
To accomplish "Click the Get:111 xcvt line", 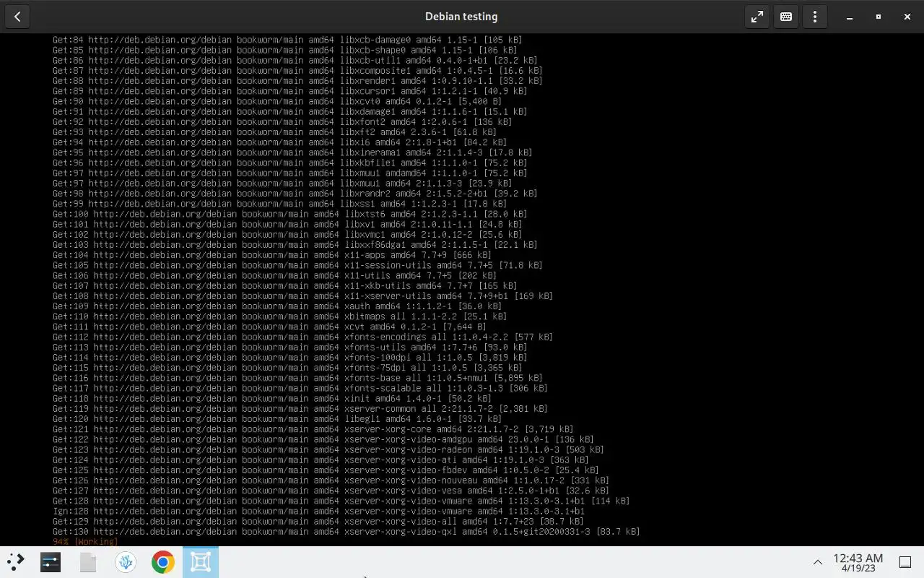I will (x=269, y=327).
